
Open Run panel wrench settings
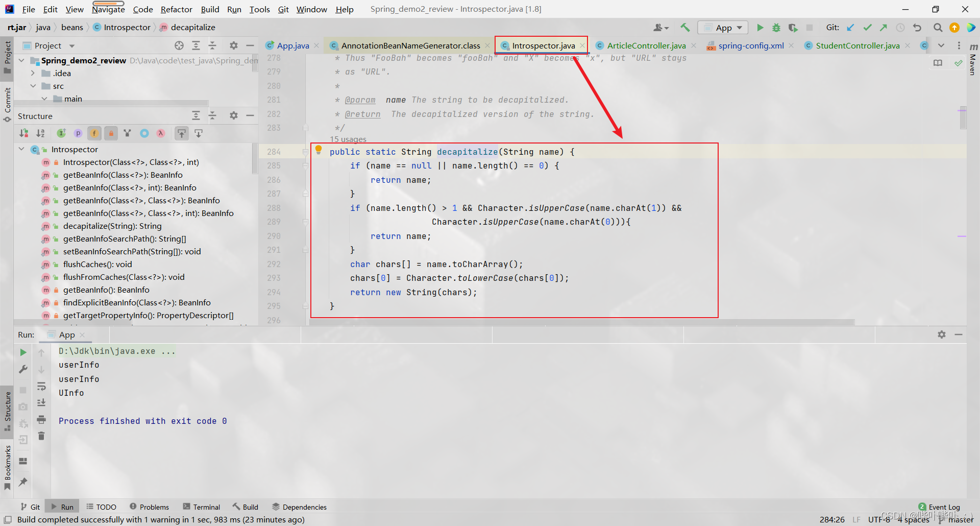[x=23, y=369]
